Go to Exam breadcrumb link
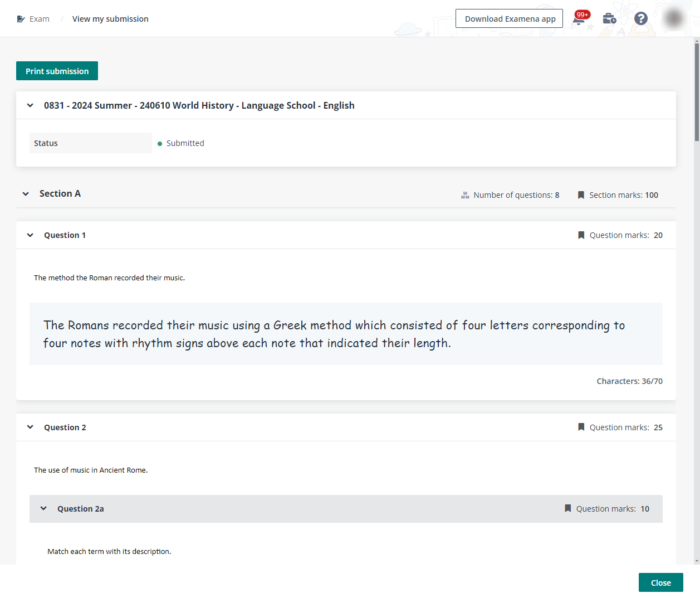 coord(40,19)
